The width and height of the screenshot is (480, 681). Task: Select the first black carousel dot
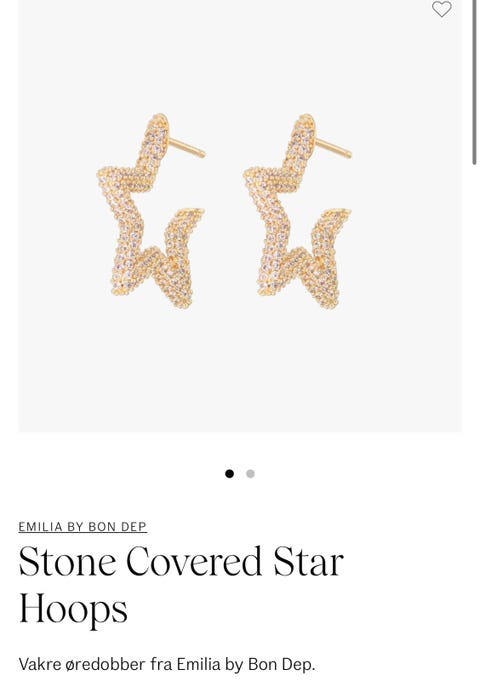click(x=229, y=473)
